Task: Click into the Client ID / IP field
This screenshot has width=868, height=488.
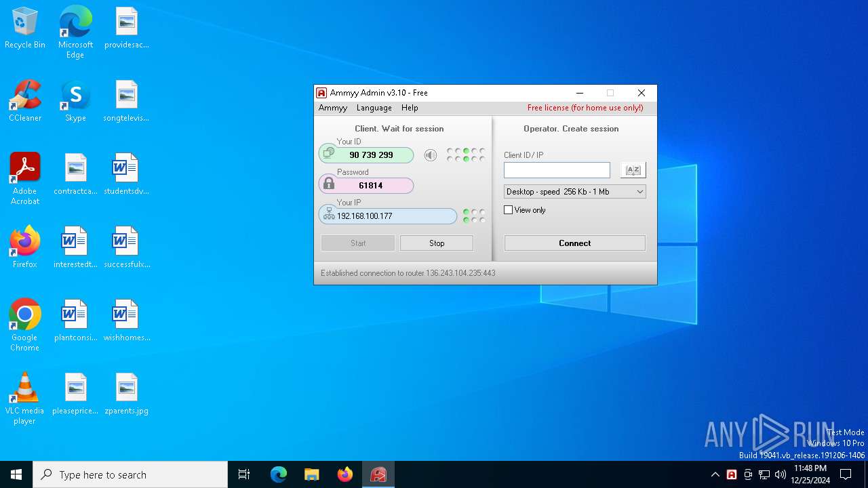Action: point(557,170)
